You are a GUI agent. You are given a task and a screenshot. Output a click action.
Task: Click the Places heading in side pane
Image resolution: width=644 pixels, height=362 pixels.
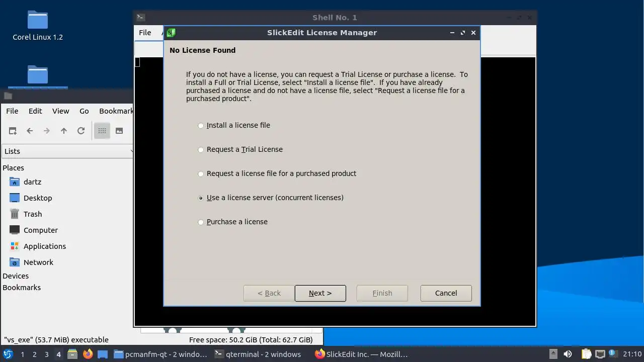pyautogui.click(x=13, y=168)
